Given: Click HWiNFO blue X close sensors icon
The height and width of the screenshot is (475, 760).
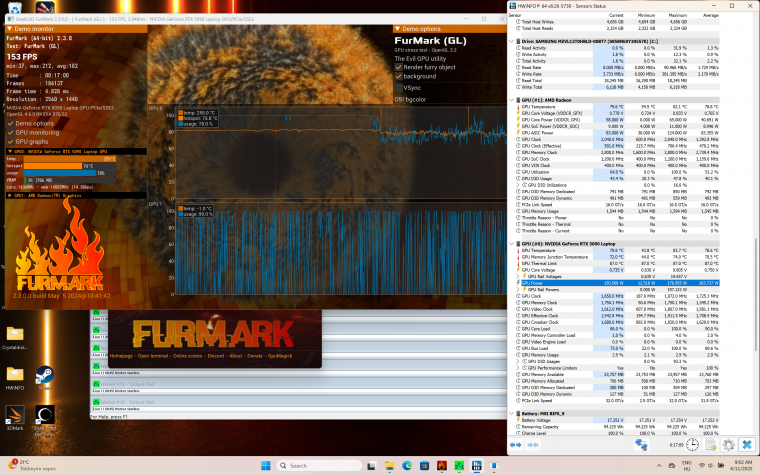Looking at the screenshot, I should click(x=747, y=444).
